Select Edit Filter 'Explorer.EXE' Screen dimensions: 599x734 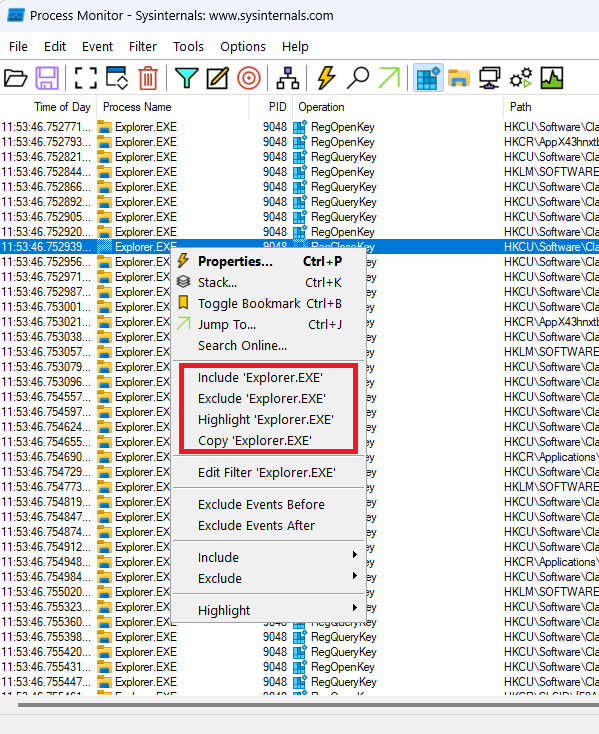269,473
